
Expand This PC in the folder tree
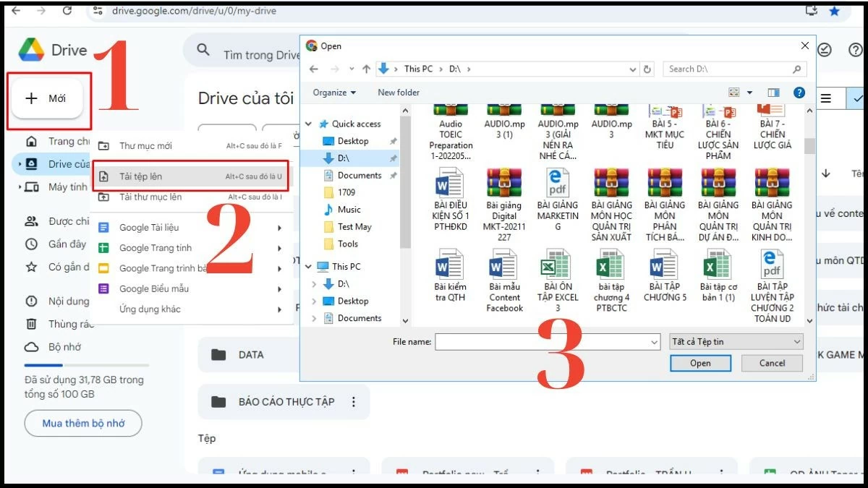[307, 266]
